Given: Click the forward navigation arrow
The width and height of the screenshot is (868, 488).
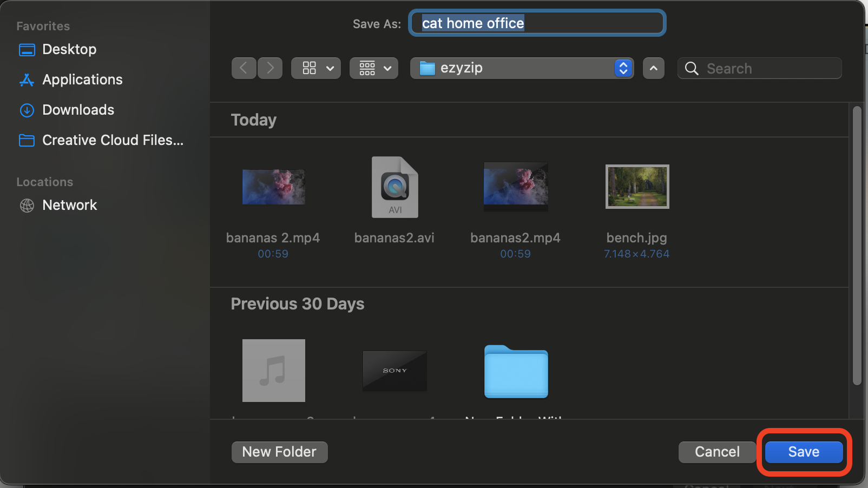Looking at the screenshot, I should point(270,68).
